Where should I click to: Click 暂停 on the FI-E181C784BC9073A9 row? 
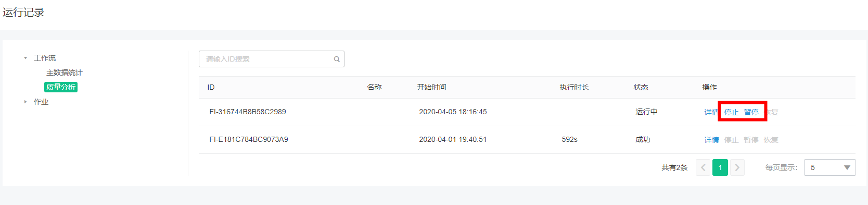751,140
